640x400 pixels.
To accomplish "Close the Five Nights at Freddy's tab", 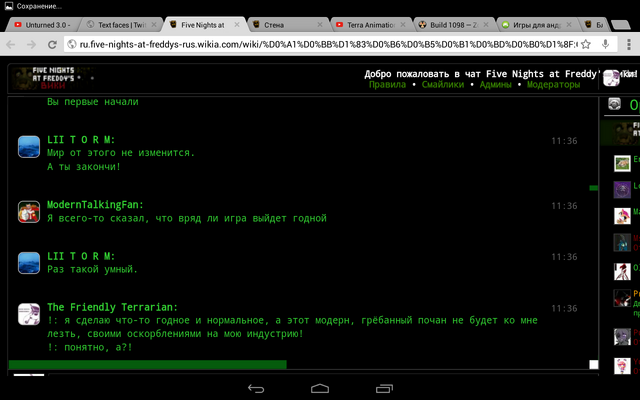I will click(x=237, y=25).
